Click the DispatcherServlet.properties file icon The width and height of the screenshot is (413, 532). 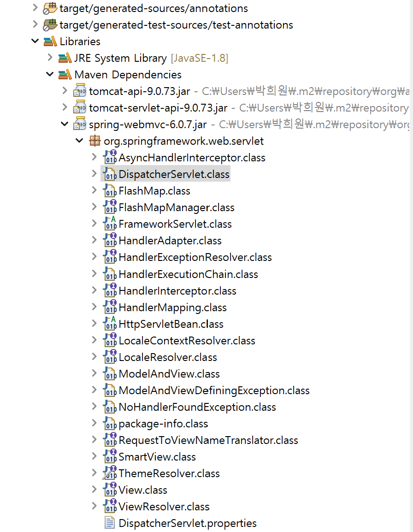(110, 523)
